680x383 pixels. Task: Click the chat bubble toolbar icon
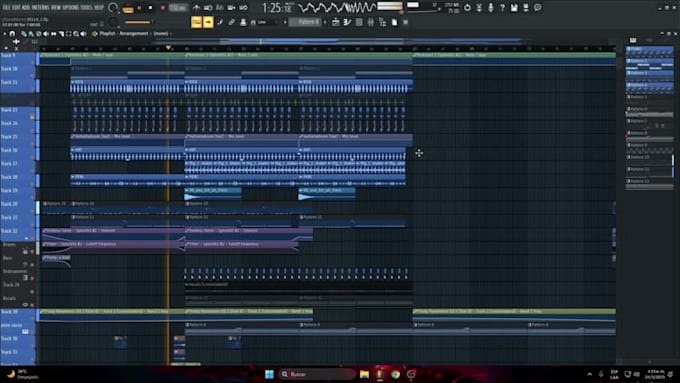537,8
